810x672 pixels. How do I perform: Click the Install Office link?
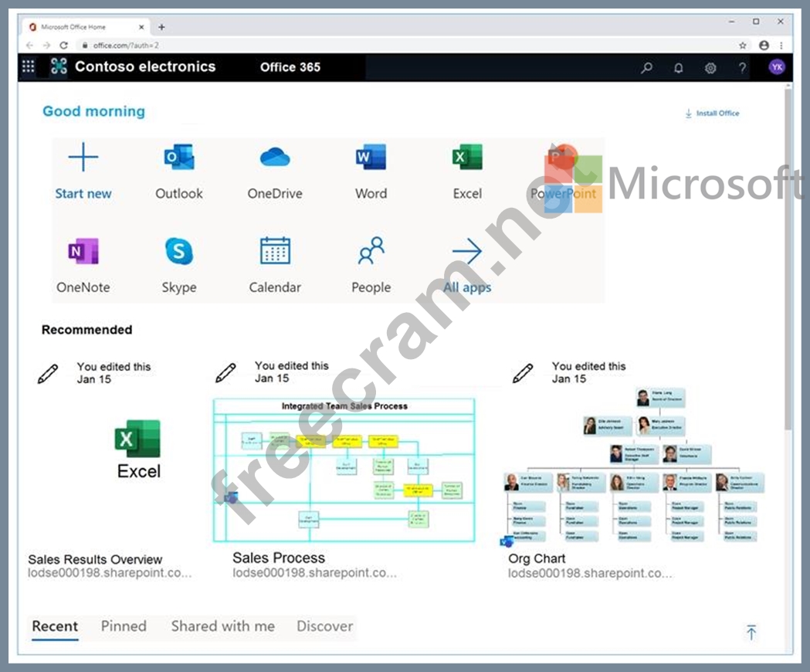(x=712, y=114)
